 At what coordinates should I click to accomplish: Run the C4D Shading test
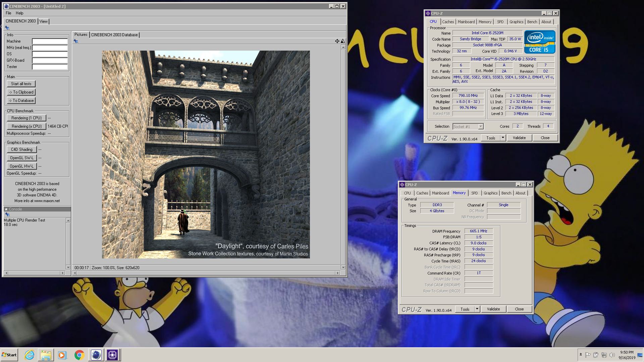click(x=22, y=149)
